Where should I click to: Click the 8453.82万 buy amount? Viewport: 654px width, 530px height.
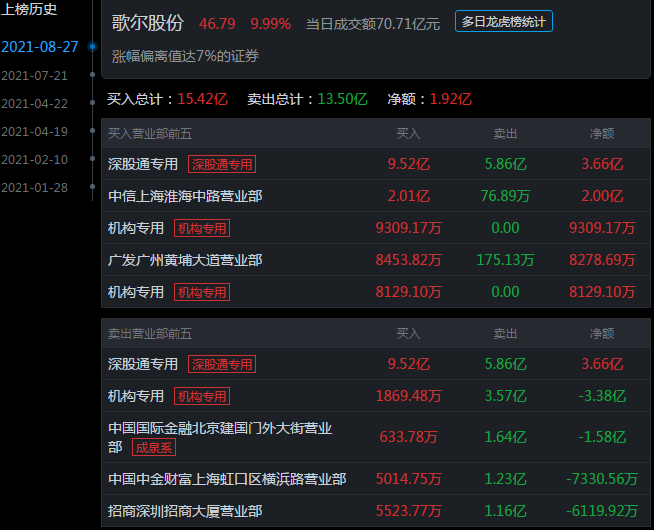[408, 260]
